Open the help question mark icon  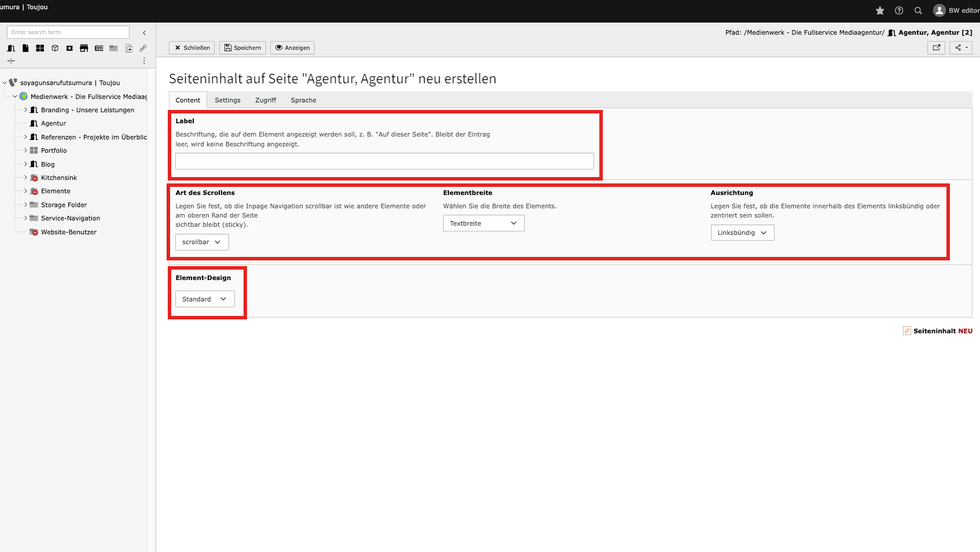899,10
